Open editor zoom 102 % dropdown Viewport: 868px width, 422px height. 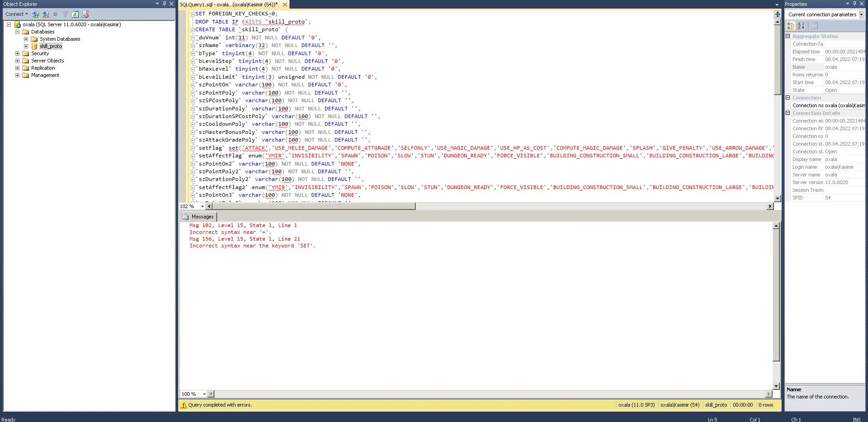point(202,206)
